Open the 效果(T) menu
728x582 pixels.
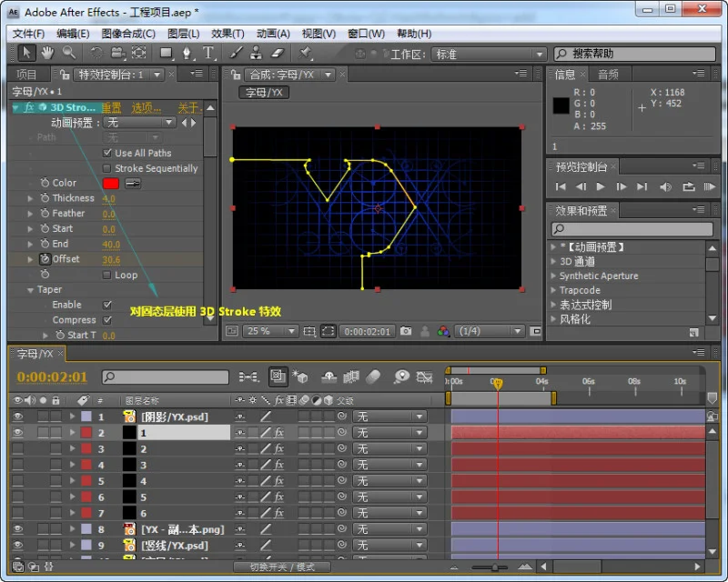(x=227, y=34)
